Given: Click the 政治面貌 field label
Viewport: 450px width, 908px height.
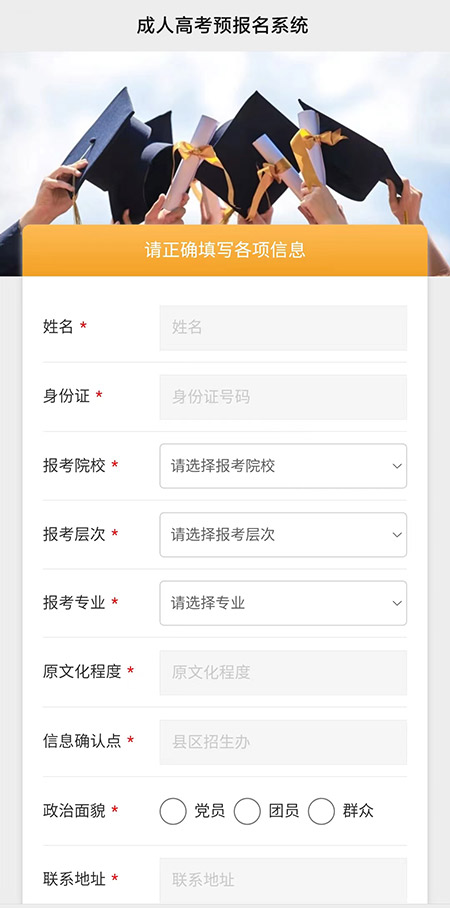Looking at the screenshot, I should click(74, 811).
